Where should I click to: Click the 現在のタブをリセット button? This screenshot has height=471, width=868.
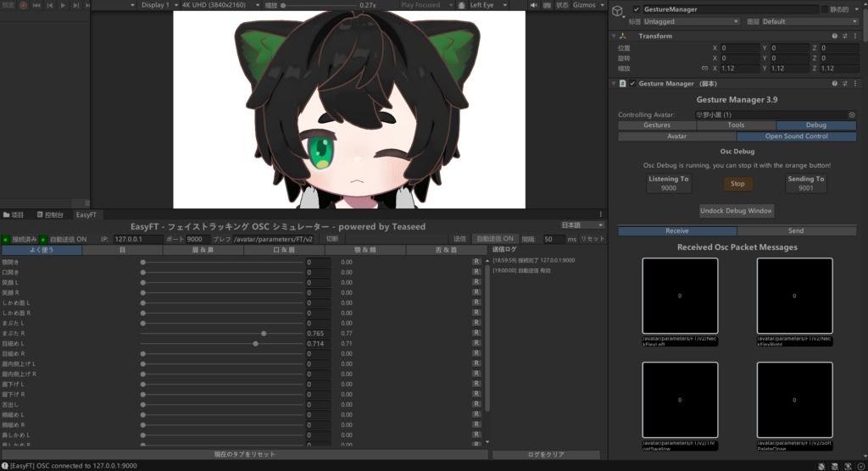[x=244, y=454]
